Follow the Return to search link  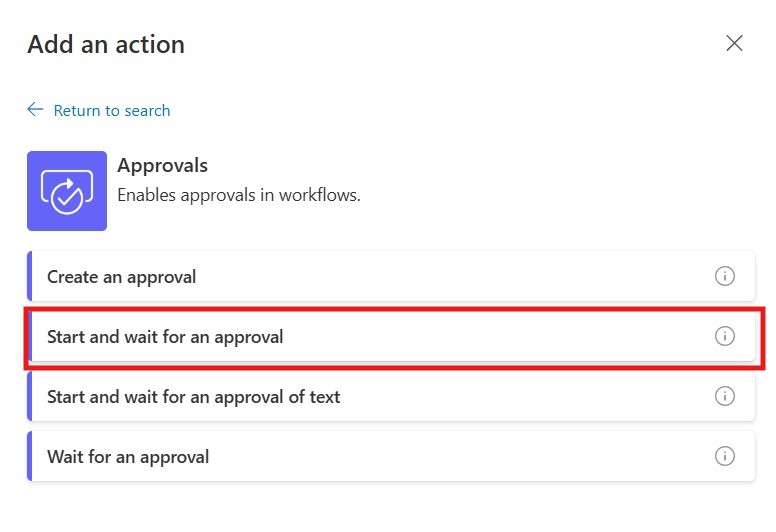tap(111, 110)
